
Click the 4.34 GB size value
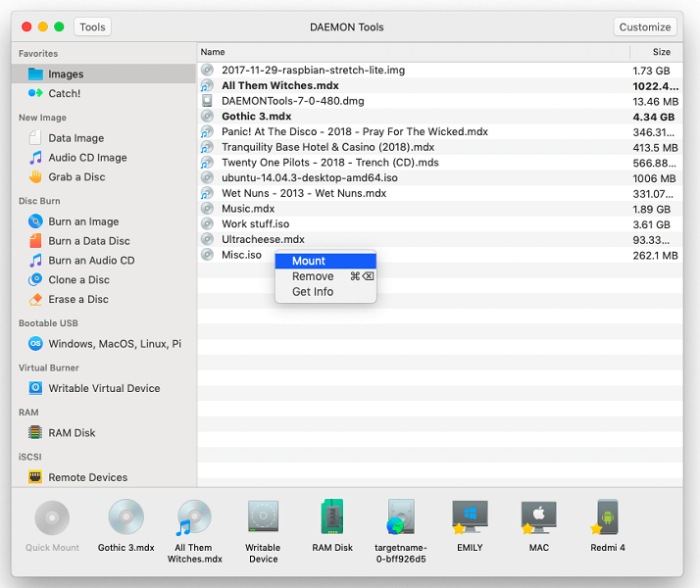654,117
